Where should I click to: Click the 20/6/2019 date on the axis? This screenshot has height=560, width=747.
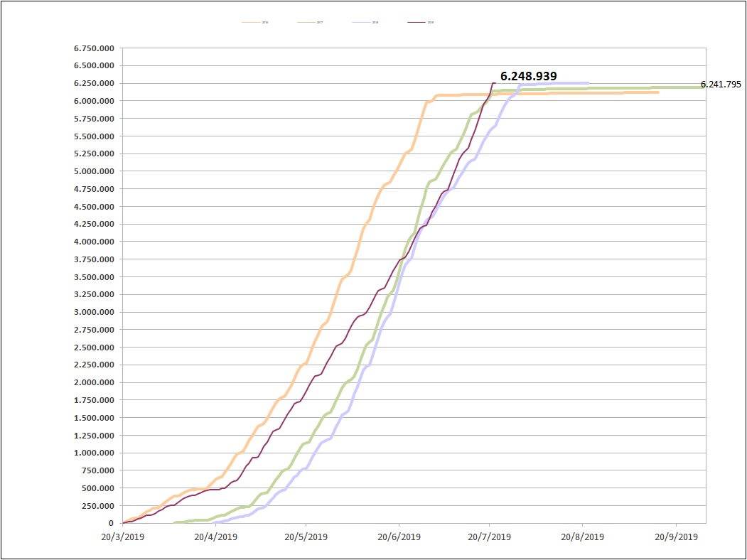[x=398, y=537]
